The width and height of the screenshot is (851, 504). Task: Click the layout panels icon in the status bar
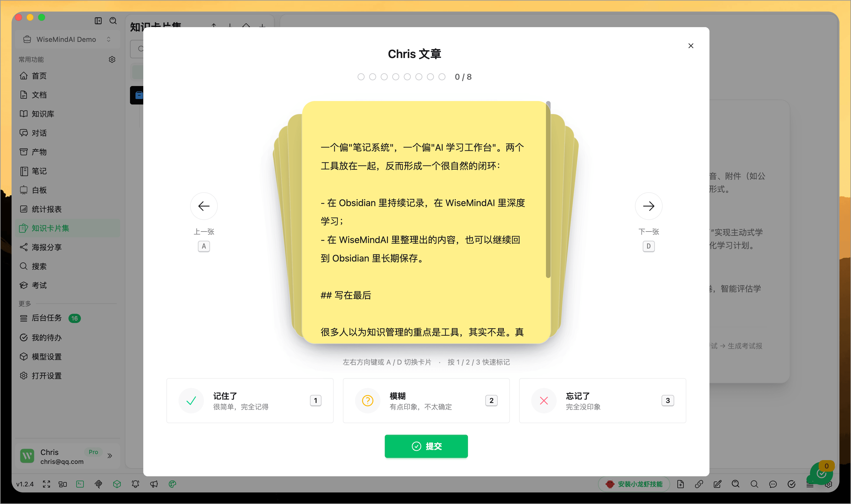[62, 484]
